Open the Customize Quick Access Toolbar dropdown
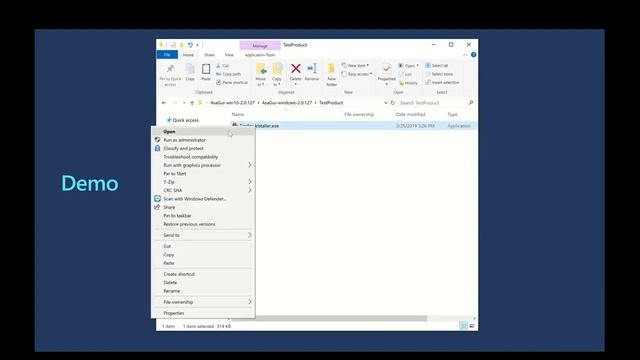The height and width of the screenshot is (360, 640). click(198, 45)
